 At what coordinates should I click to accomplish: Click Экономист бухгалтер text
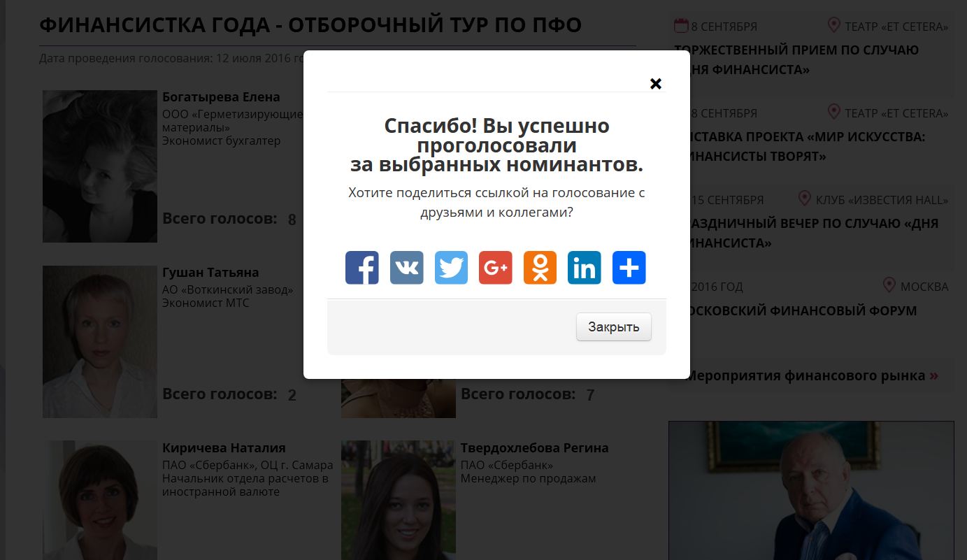[x=222, y=141]
